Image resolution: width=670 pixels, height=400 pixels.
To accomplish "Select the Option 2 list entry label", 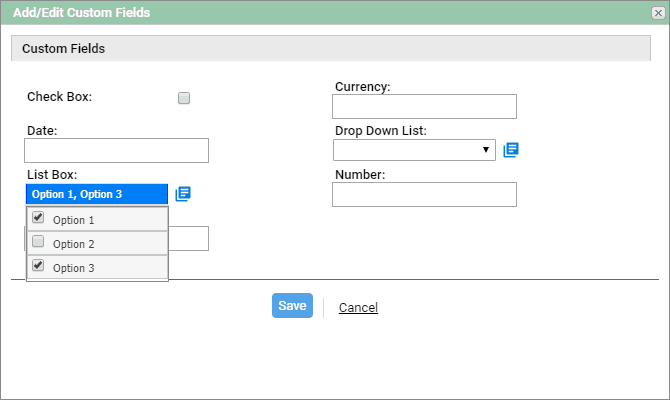I will tap(73, 244).
